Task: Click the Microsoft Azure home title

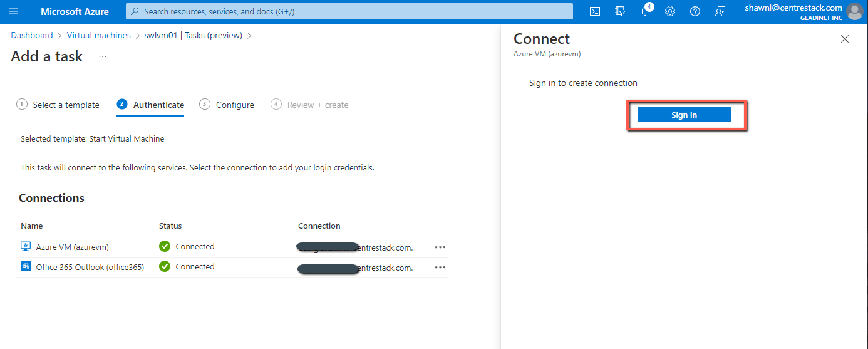Action: (x=75, y=11)
